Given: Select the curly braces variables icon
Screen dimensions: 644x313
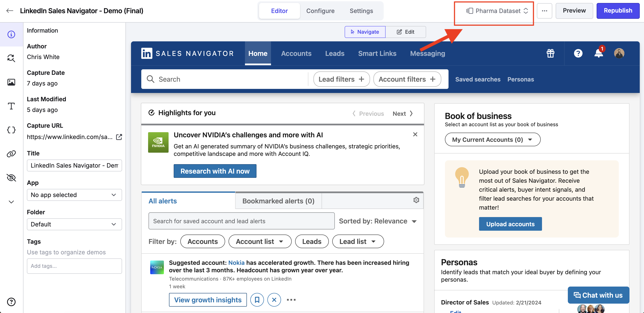Looking at the screenshot, I should [11, 130].
